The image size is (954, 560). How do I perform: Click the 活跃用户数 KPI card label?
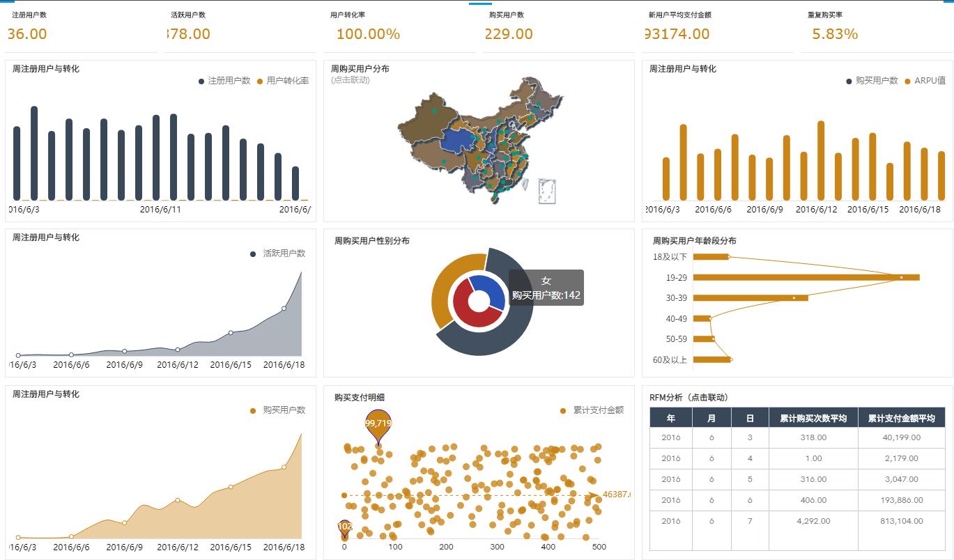188,15
